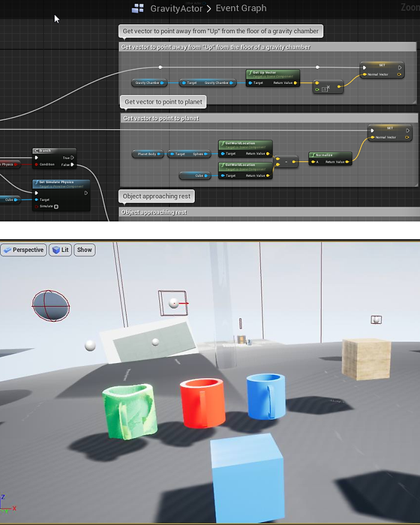Open the Lit view mode dropdown
The image size is (420, 525).
[61, 250]
